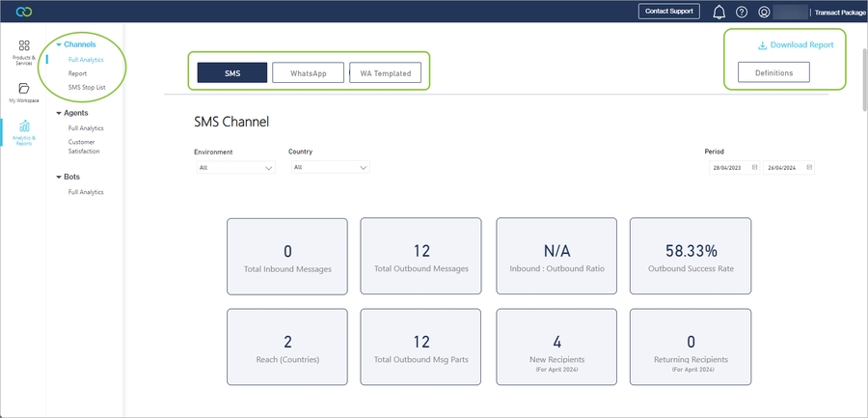Collapse the Agents section

pos(59,113)
